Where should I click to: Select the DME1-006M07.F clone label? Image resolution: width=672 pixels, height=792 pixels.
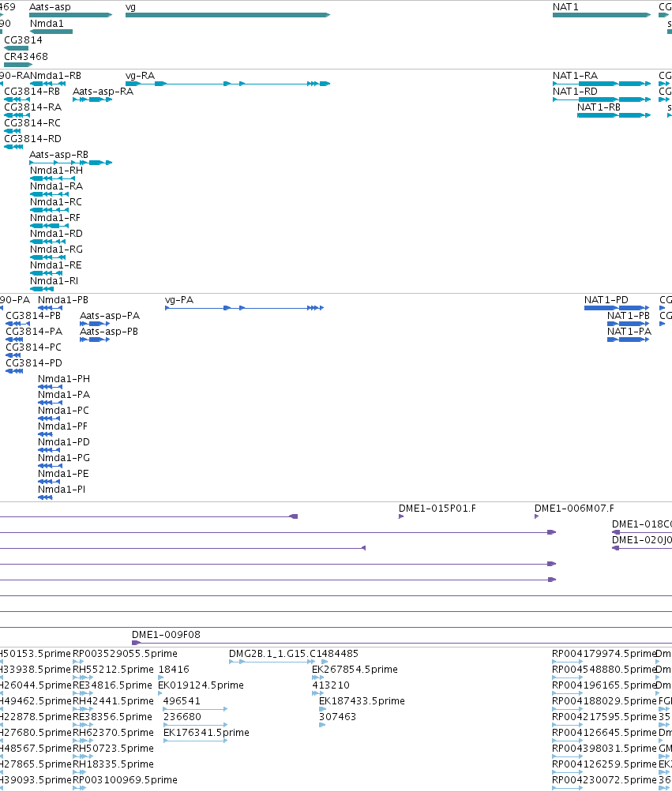click(x=575, y=509)
